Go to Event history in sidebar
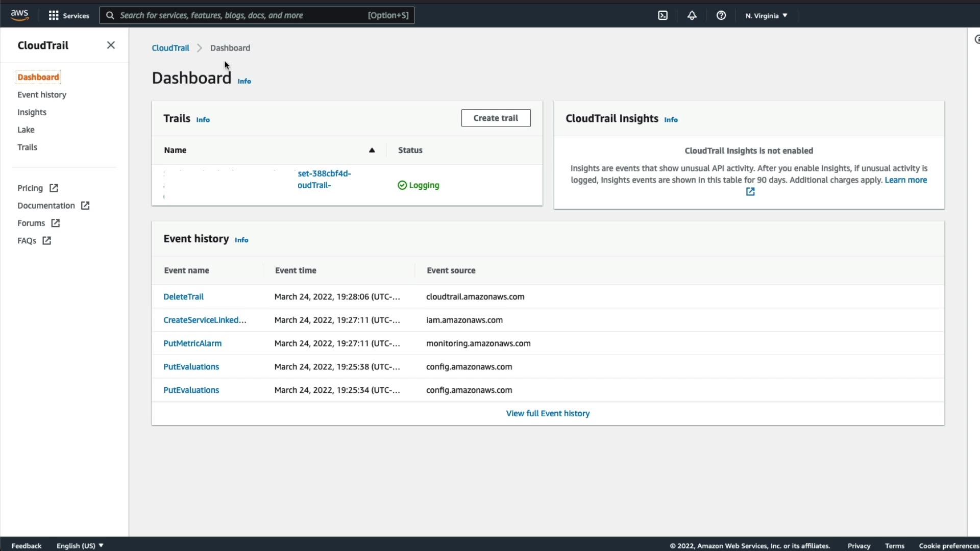 [x=42, y=95]
